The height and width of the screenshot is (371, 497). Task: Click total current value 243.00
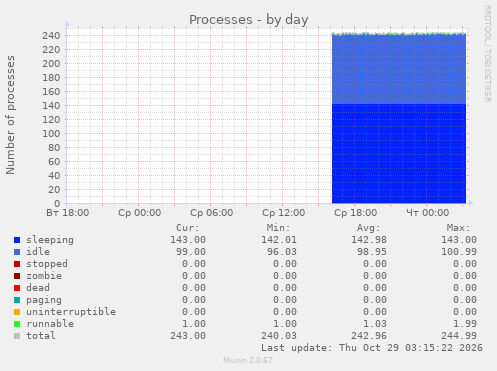(188, 336)
